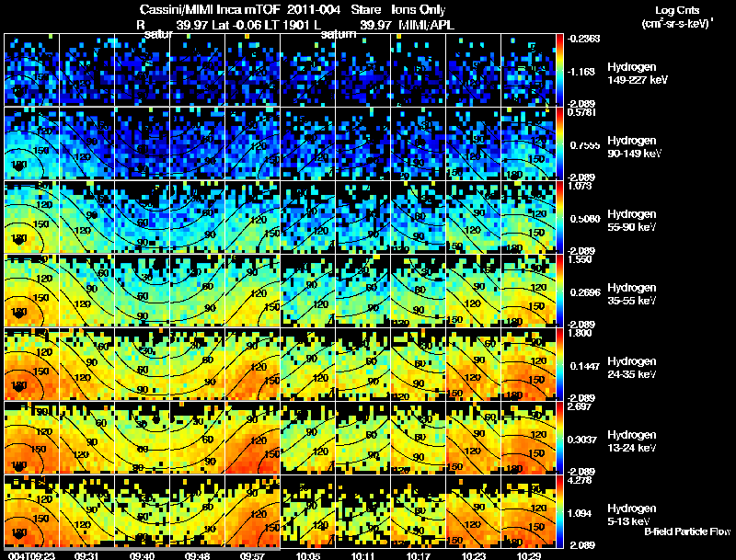Viewport: 736px width, 560px height.
Task: Click the 'Log Cnts' colorbar heading
Action: 677,10
